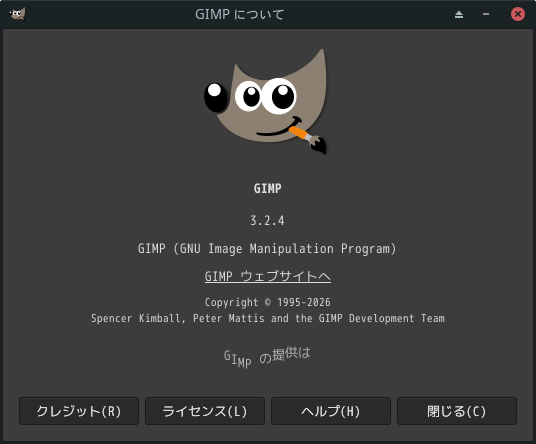
Task: Dismiss dialog with 閉じる(C) button
Action: (457, 411)
